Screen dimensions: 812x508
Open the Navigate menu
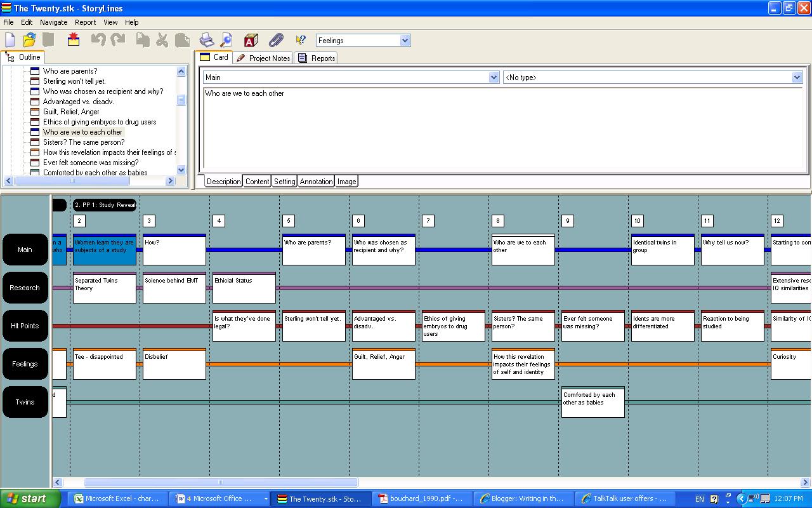53,22
